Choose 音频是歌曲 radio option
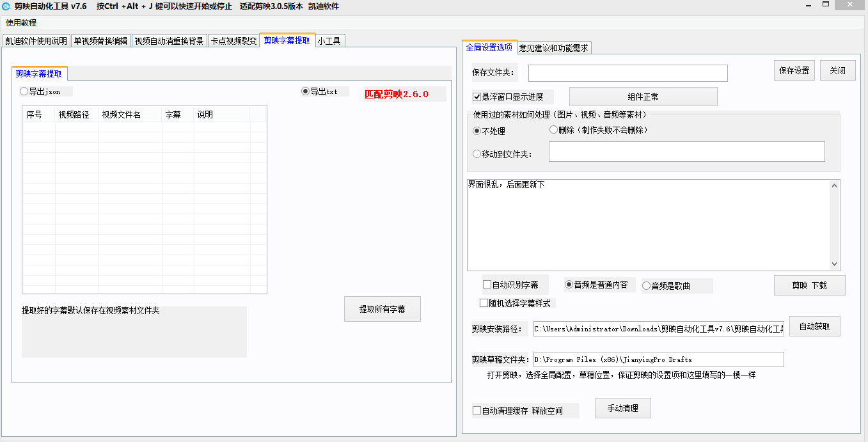The height and width of the screenshot is (442, 868). (646, 286)
